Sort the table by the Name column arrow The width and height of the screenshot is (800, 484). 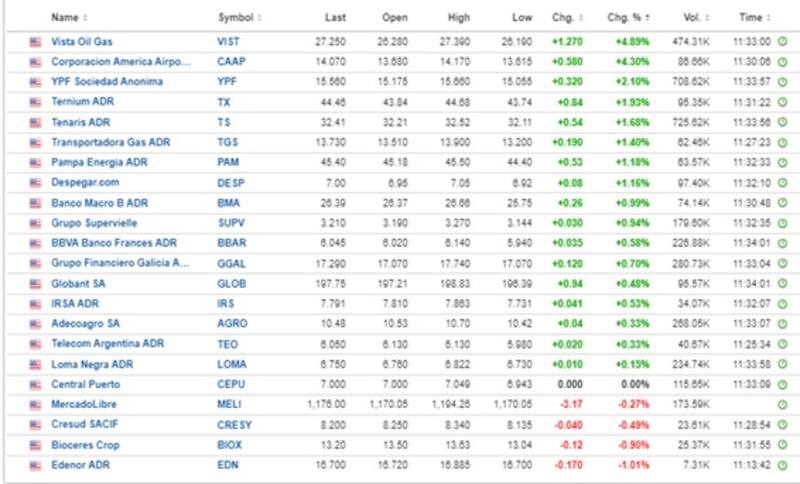(84, 18)
